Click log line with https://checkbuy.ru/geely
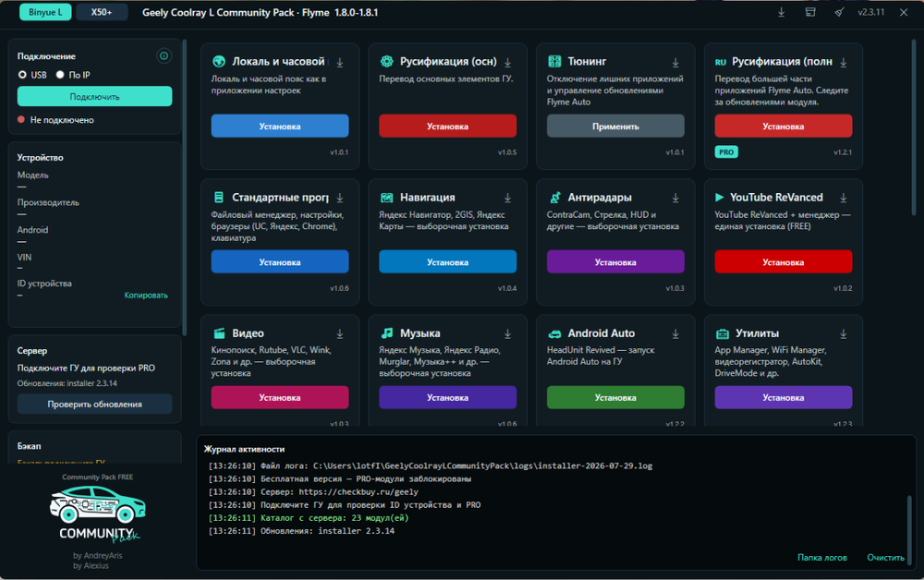The width and height of the screenshot is (924, 580). (313, 491)
